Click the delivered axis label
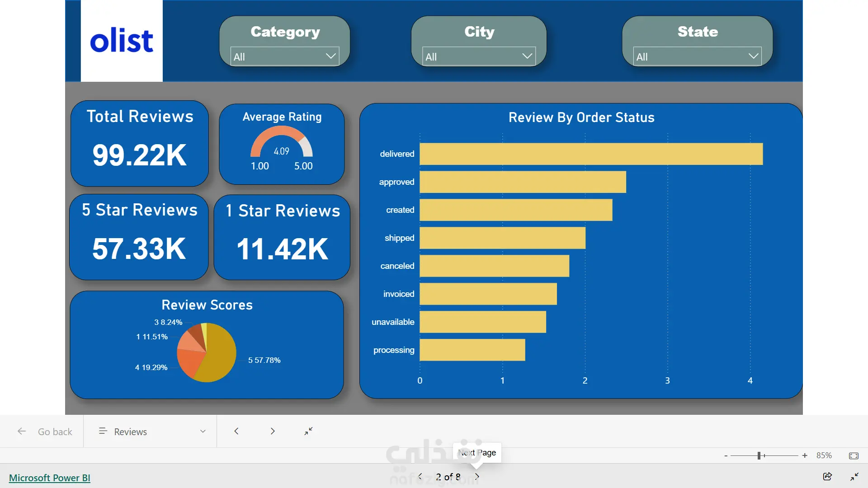The height and width of the screenshot is (488, 868). (397, 154)
